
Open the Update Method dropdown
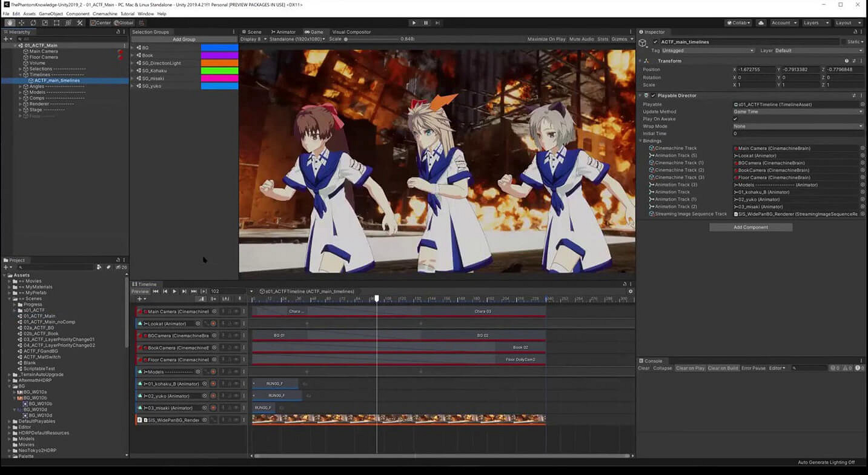pos(798,111)
